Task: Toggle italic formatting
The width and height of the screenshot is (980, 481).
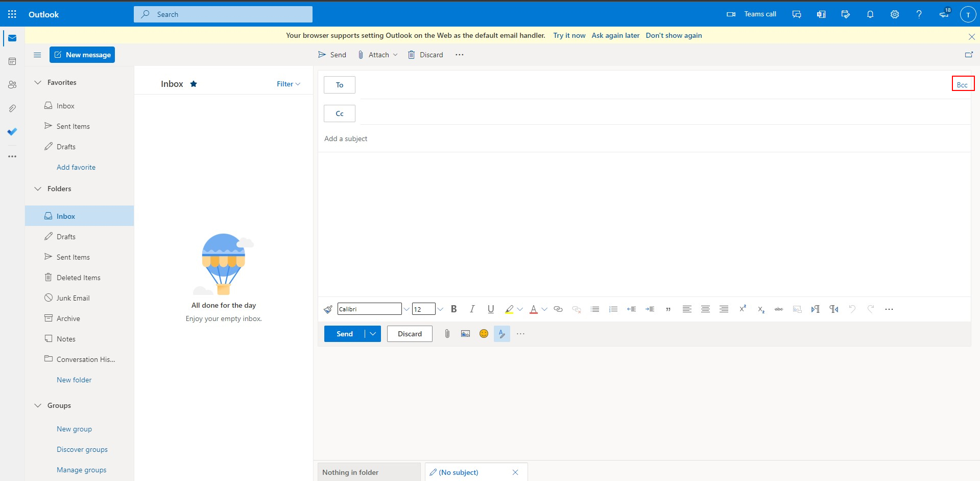Action: [x=472, y=309]
